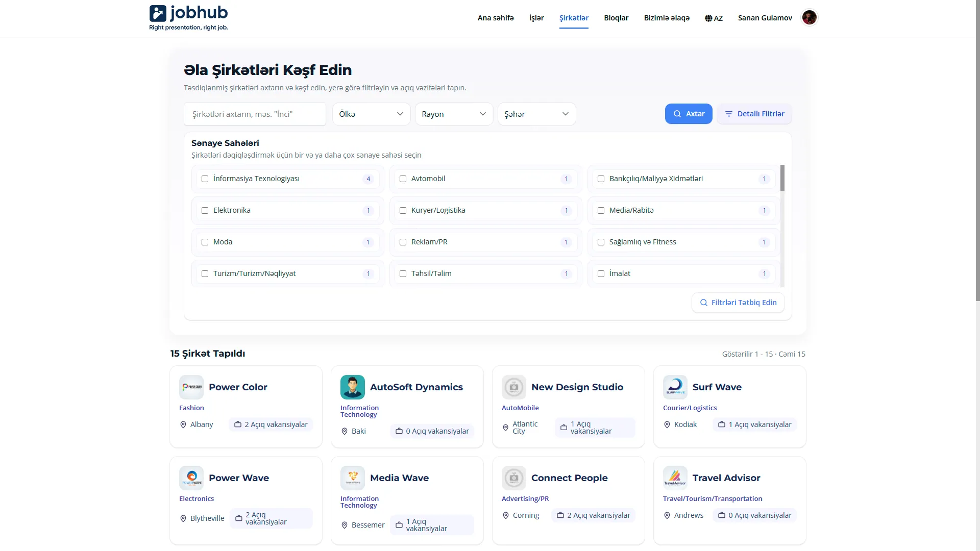Click the globe language icon
Viewport: 980px width, 551px height.
tap(708, 18)
